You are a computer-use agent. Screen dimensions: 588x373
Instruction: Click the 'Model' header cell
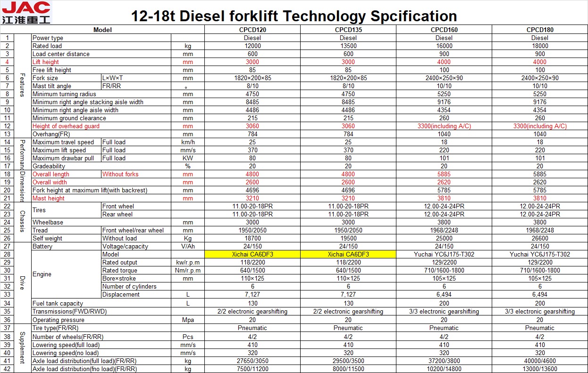tap(102, 30)
